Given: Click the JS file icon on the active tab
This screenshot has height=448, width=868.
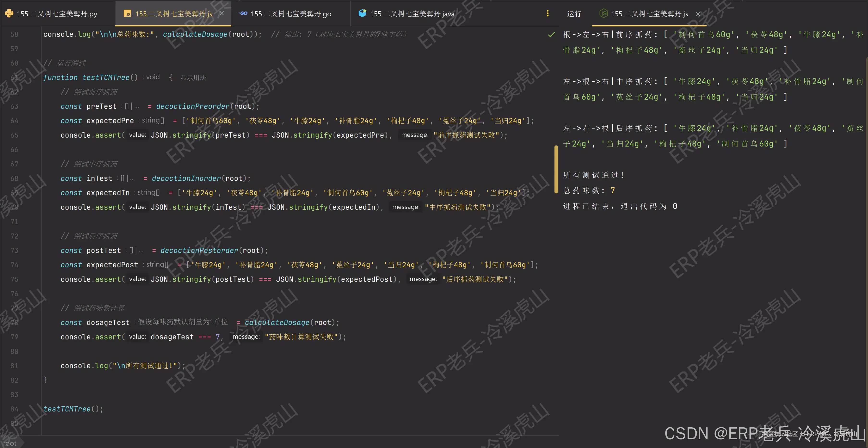Looking at the screenshot, I should coord(127,14).
